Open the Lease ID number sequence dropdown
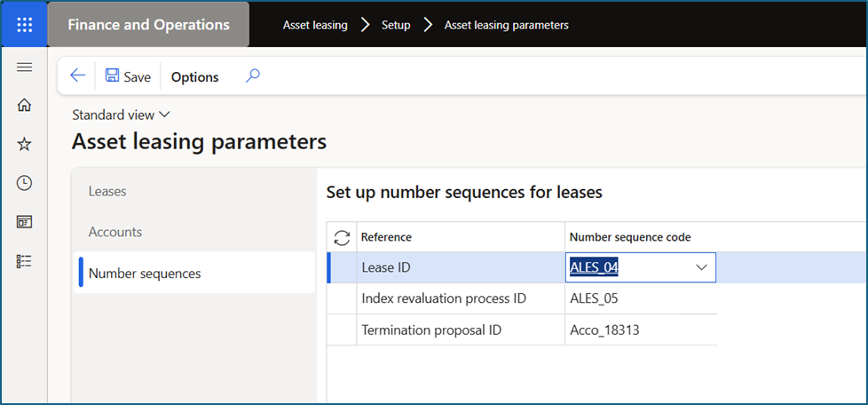 [701, 267]
